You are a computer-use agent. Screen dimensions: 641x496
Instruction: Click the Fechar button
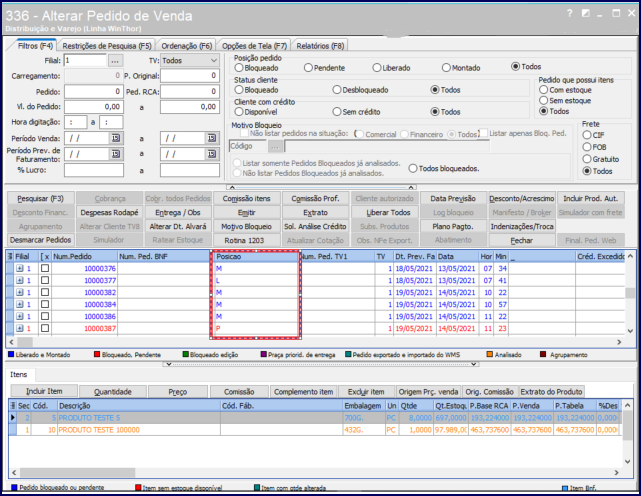click(x=522, y=240)
